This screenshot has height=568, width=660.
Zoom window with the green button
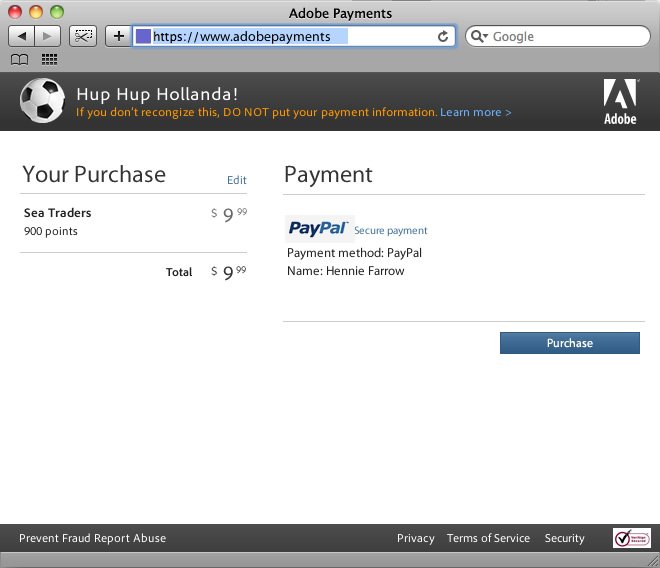point(57,12)
